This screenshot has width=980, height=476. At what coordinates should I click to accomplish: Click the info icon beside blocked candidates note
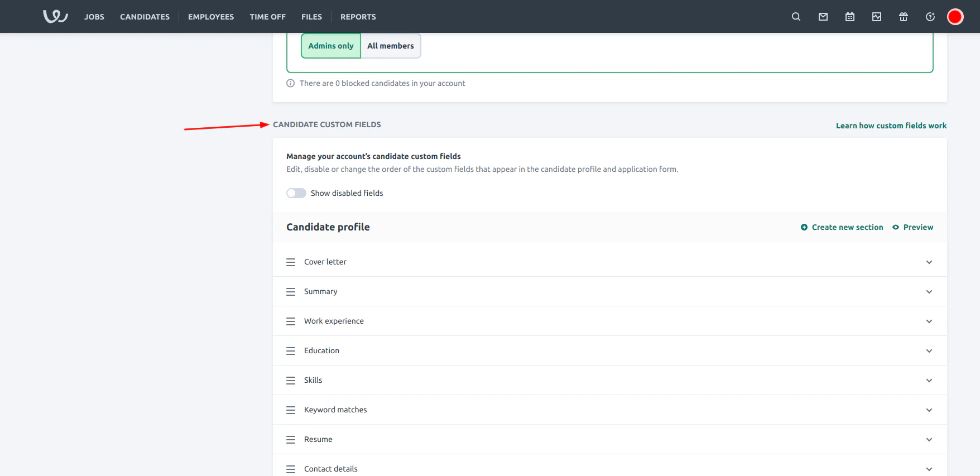290,83
